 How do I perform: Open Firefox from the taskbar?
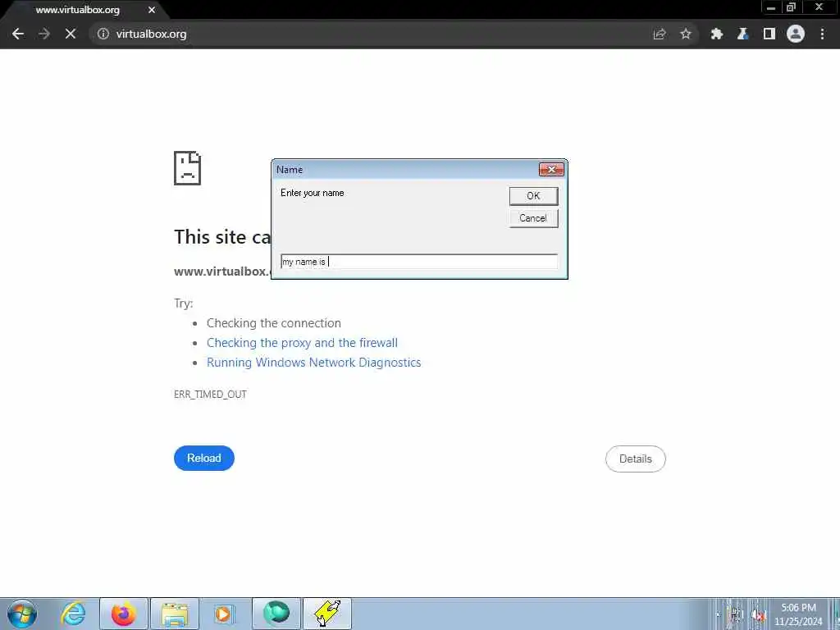tap(123, 614)
